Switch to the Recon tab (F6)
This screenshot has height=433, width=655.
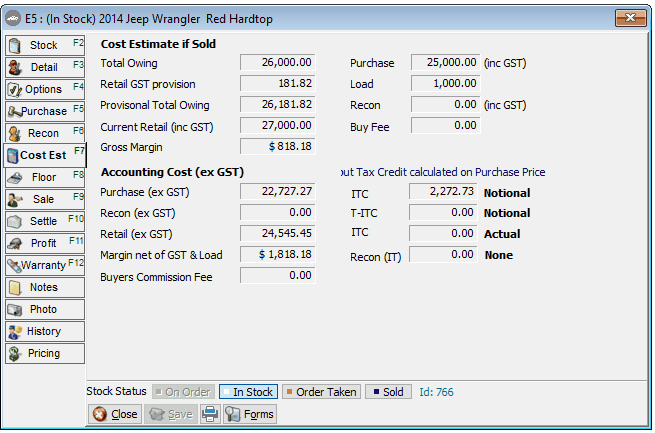[45, 134]
